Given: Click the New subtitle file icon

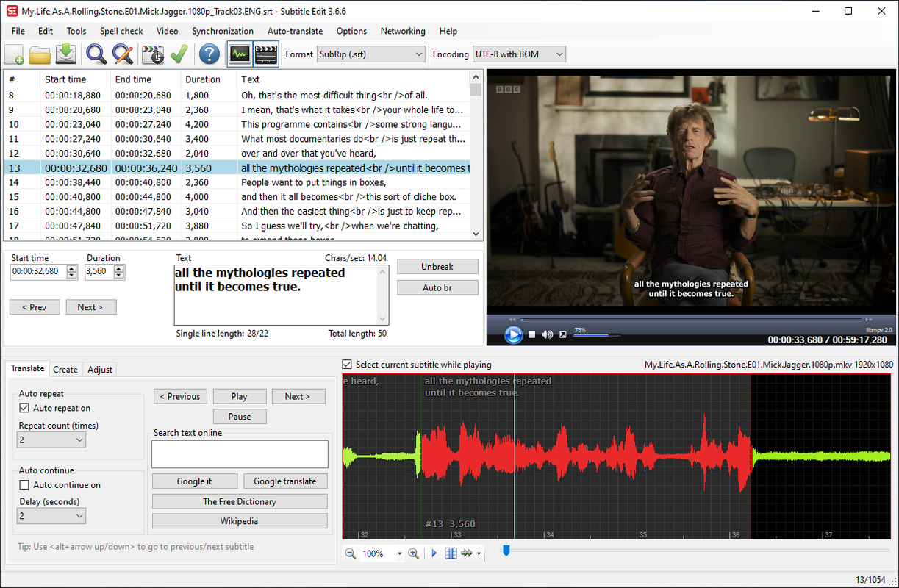Looking at the screenshot, I should click(x=15, y=54).
